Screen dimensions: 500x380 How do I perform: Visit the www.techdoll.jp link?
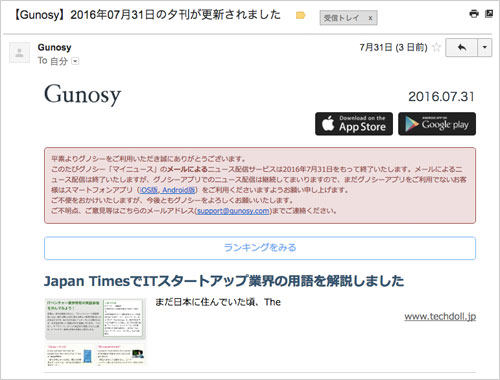pyautogui.click(x=440, y=316)
